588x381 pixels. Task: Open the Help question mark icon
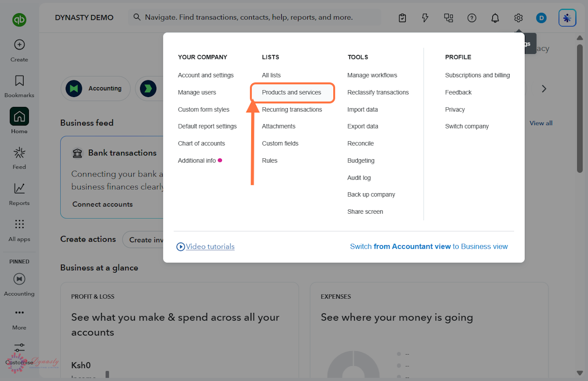(472, 18)
